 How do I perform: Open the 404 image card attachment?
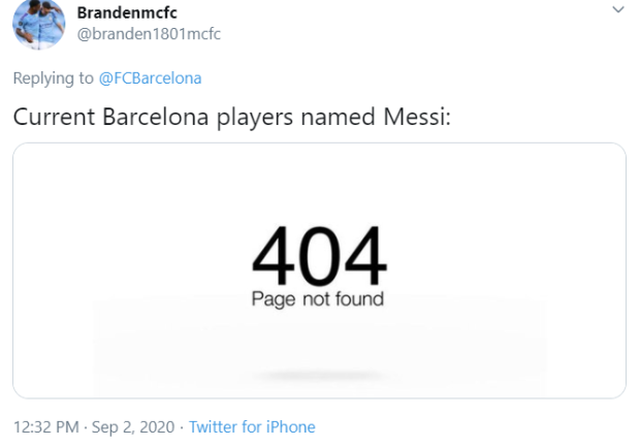318,270
